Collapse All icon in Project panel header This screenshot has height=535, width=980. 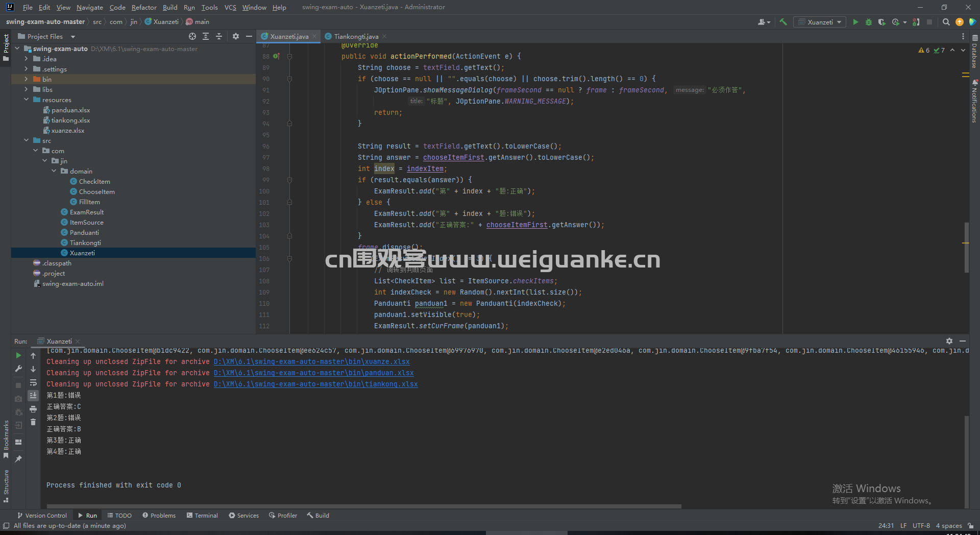tap(219, 36)
